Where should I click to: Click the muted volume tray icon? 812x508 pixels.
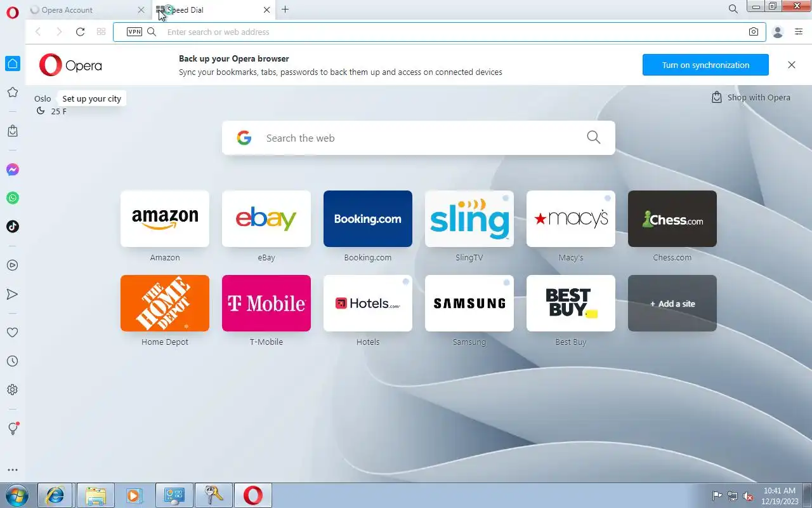pos(748,496)
